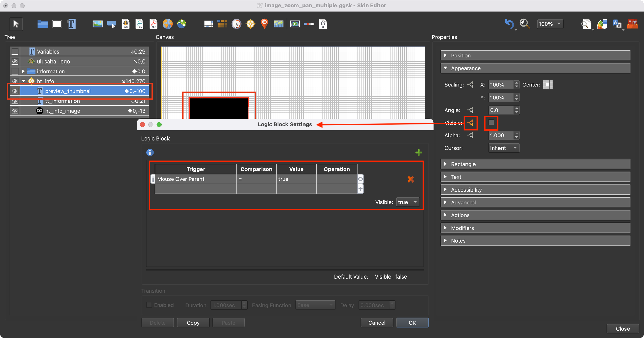Add a seekbar slider element
This screenshot has width=644, height=338.
[309, 24]
